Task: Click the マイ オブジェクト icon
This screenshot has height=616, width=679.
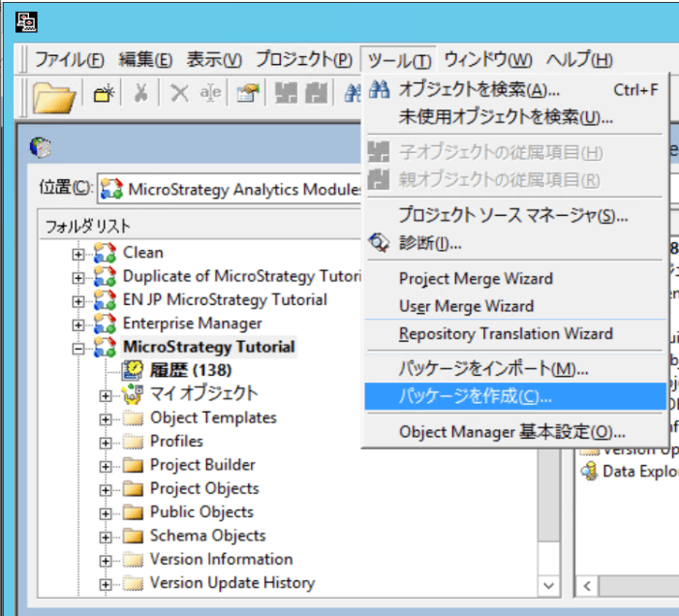Action: point(132,394)
